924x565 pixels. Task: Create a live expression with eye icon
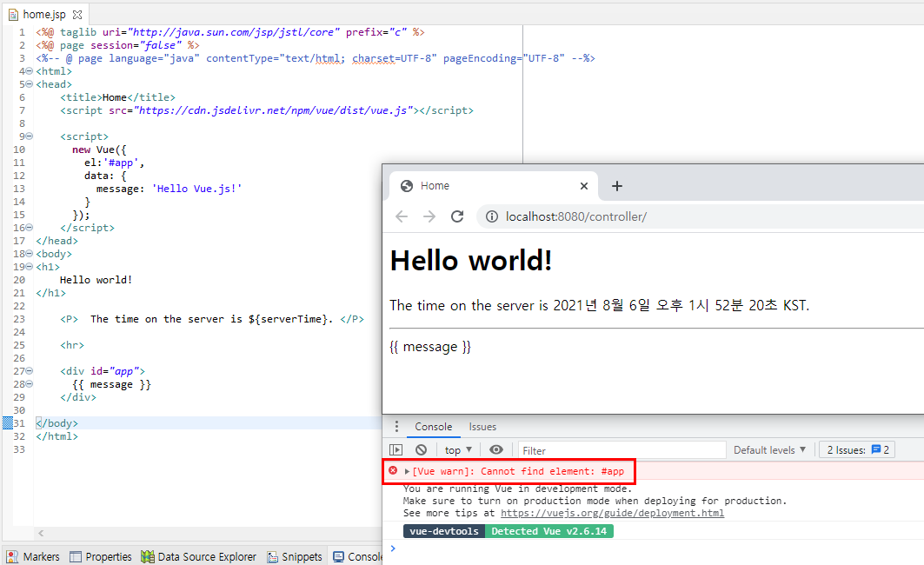496,450
